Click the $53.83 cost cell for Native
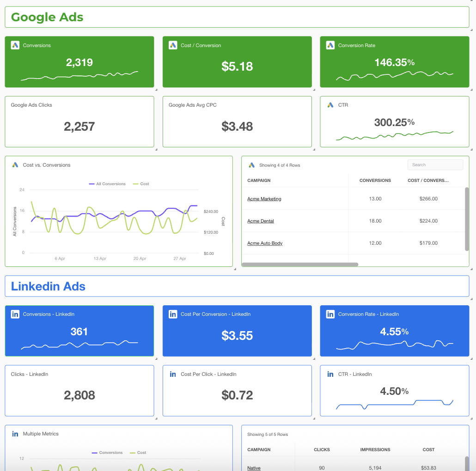Viewport: 476px width, 471px height. pyautogui.click(x=428, y=468)
